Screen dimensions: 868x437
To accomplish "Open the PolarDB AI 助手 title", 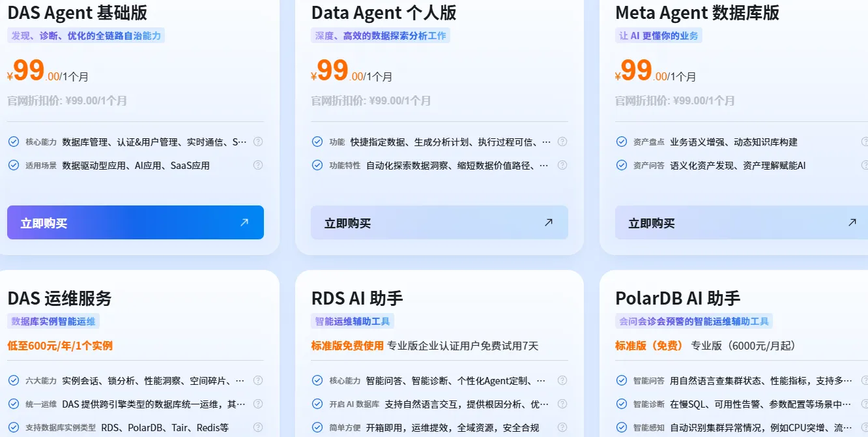I will point(678,298).
